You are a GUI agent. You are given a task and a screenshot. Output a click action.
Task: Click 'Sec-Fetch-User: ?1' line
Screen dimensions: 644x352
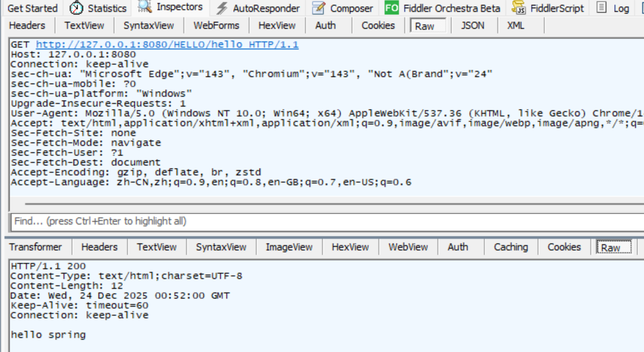(67, 152)
